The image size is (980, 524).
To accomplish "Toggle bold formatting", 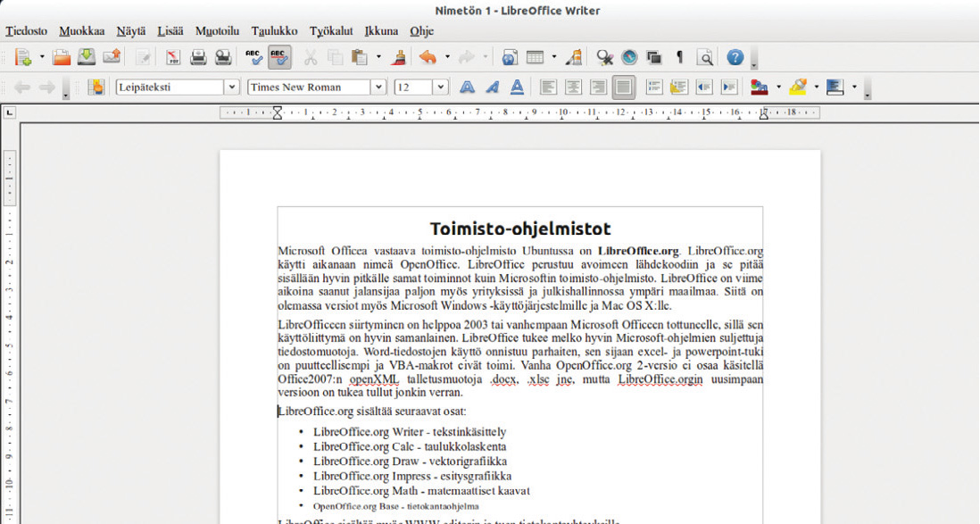I will (x=467, y=87).
